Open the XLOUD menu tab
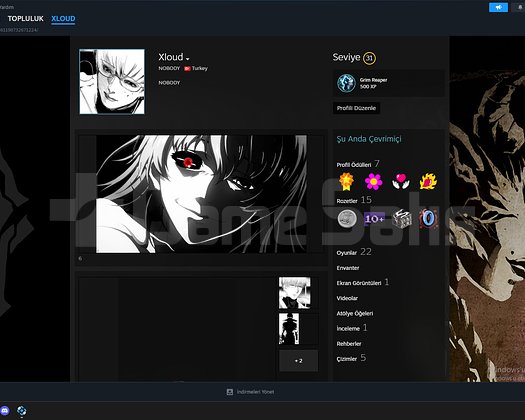This screenshot has height=420, width=525. [63, 19]
